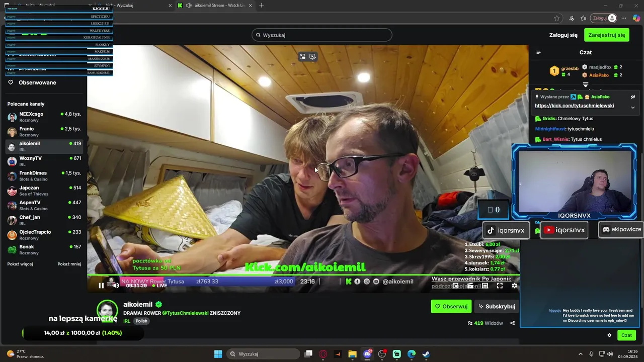The image size is (644, 362).
Task: Open a new browser tab
Action: click(261, 6)
